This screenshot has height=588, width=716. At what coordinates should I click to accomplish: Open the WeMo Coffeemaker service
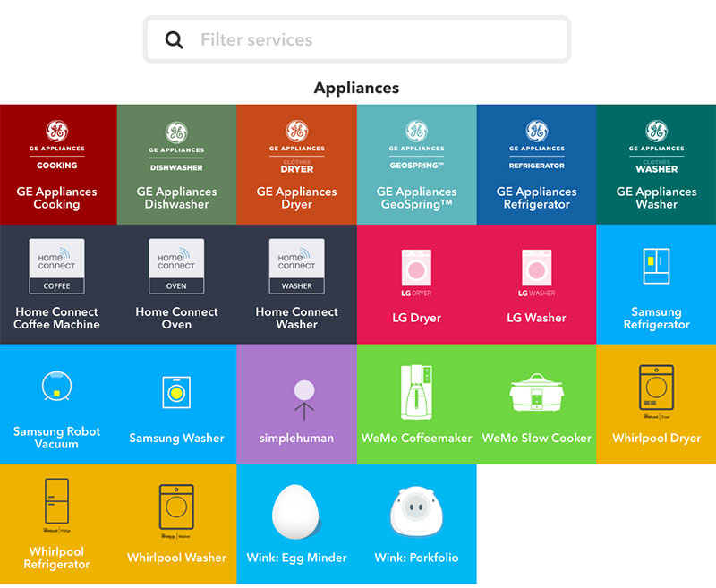point(417,405)
